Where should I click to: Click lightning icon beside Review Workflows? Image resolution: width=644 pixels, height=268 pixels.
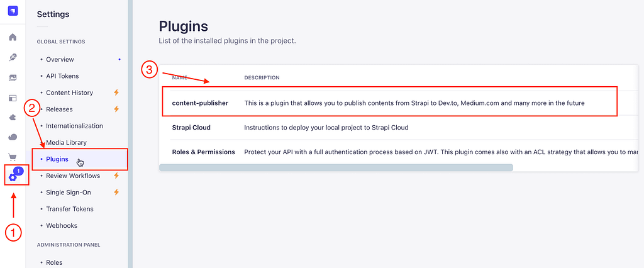click(116, 176)
